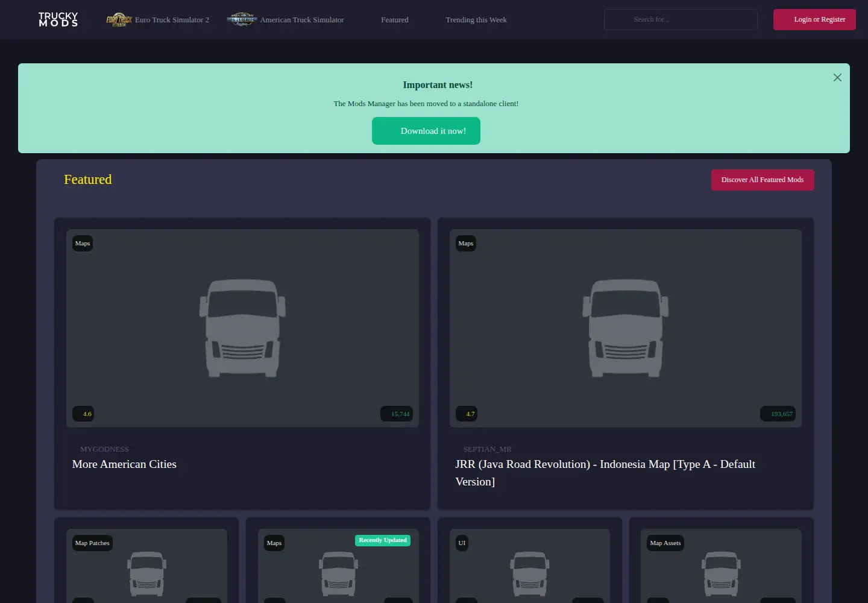Click the Recently Updated badge
Viewport: 868px width, 603px height.
(383, 540)
